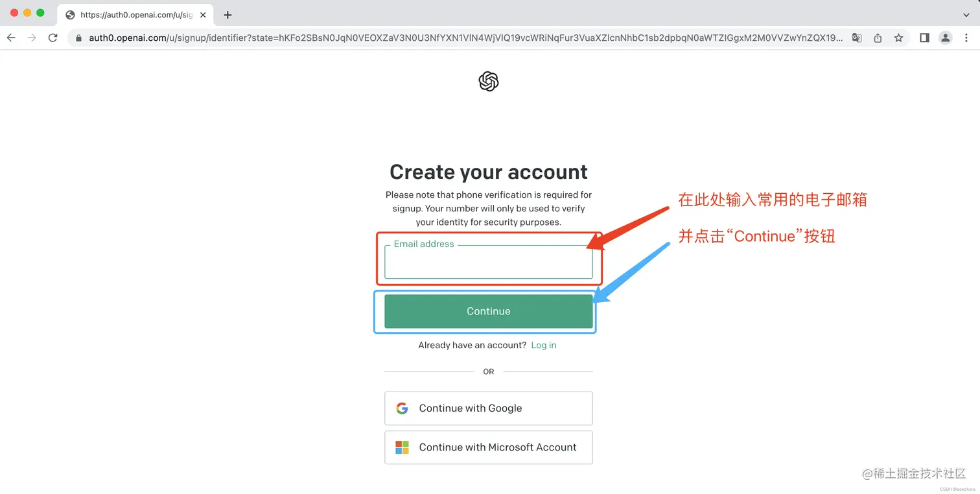Reload the page with refresh icon
The image size is (980, 494).
pyautogui.click(x=53, y=38)
